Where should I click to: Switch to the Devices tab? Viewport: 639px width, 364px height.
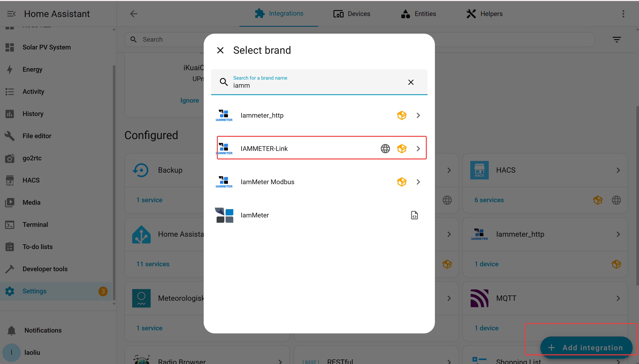351,14
